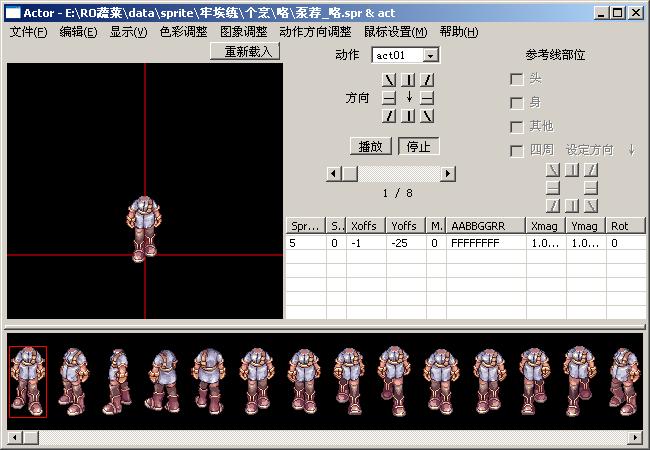Screen dimensions: 650x450
Task: Open the 文件(F) menu
Action: click(x=29, y=32)
